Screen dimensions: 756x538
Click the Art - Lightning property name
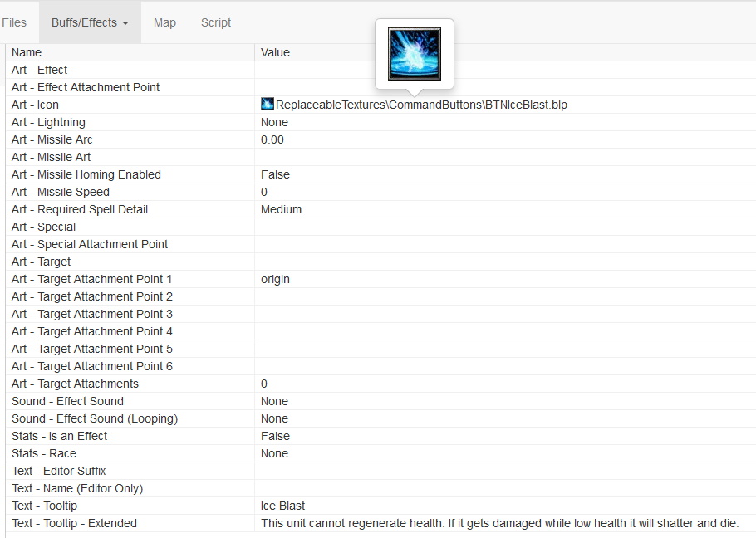48,122
